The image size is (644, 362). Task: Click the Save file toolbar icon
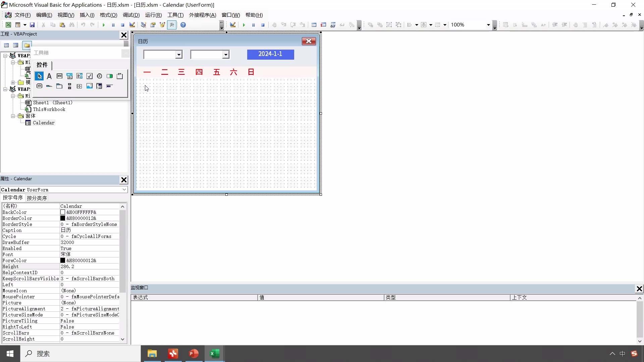pyautogui.click(x=32, y=25)
